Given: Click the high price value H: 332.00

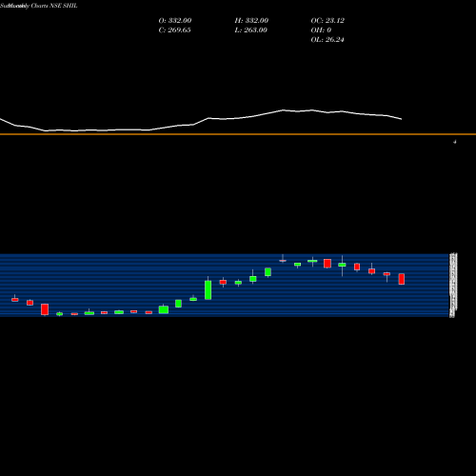Looking at the screenshot, I should (x=251, y=21).
